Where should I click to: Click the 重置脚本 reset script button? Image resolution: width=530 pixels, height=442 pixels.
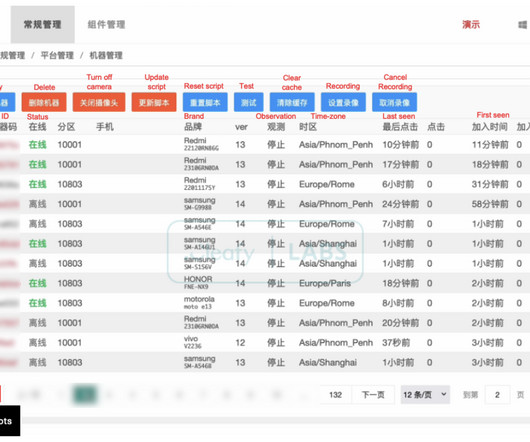pos(205,102)
